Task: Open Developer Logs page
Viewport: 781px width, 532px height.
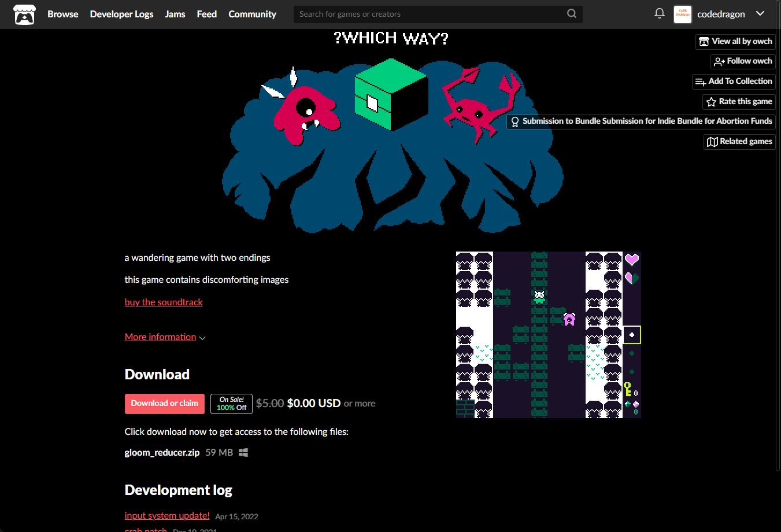Action: tap(121, 14)
